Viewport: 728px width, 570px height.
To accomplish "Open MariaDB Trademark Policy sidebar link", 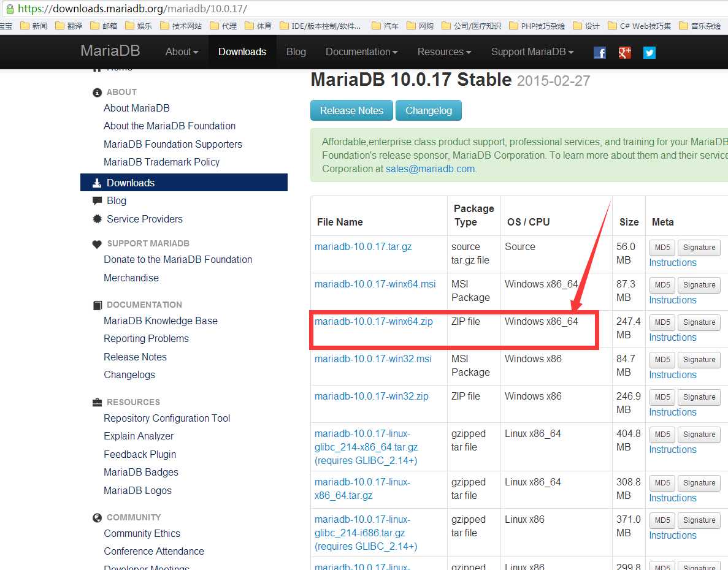I will coord(161,162).
